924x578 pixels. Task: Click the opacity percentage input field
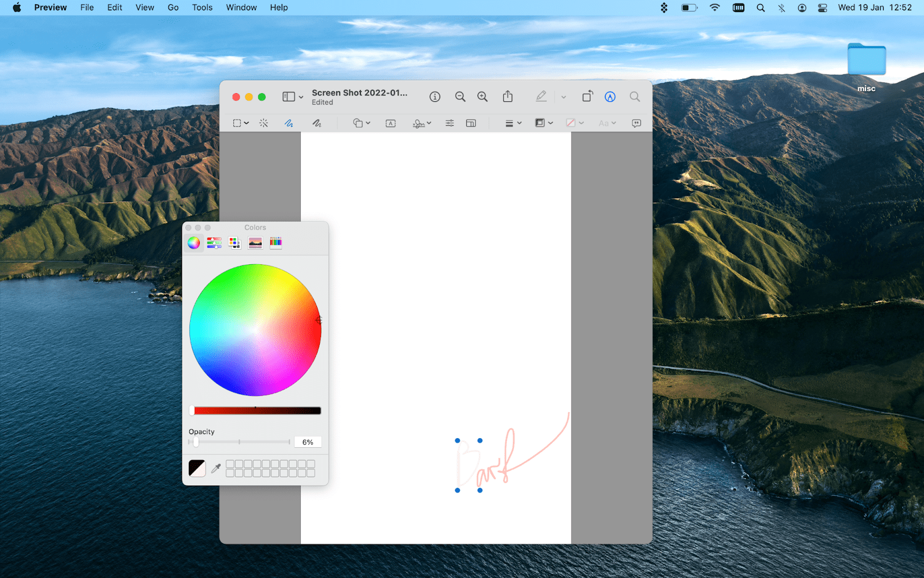pyautogui.click(x=308, y=442)
